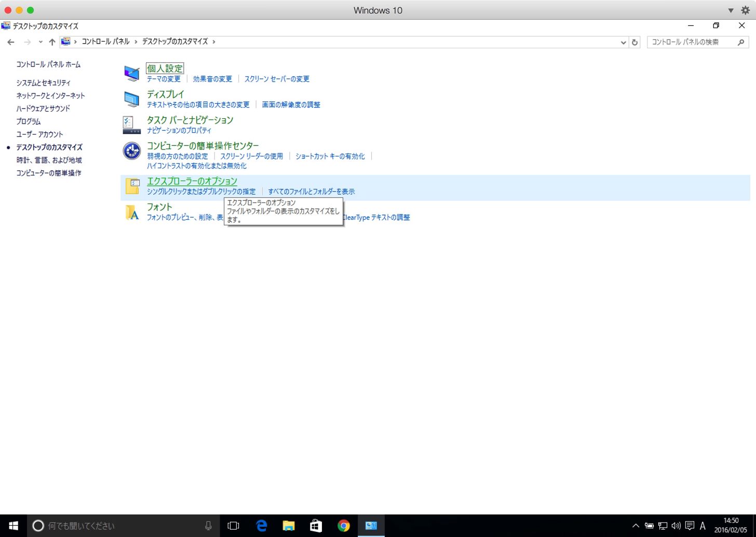Image resolution: width=756 pixels, height=537 pixels.
Task: Open the 個人設定 monitor icon
Action: 131,73
